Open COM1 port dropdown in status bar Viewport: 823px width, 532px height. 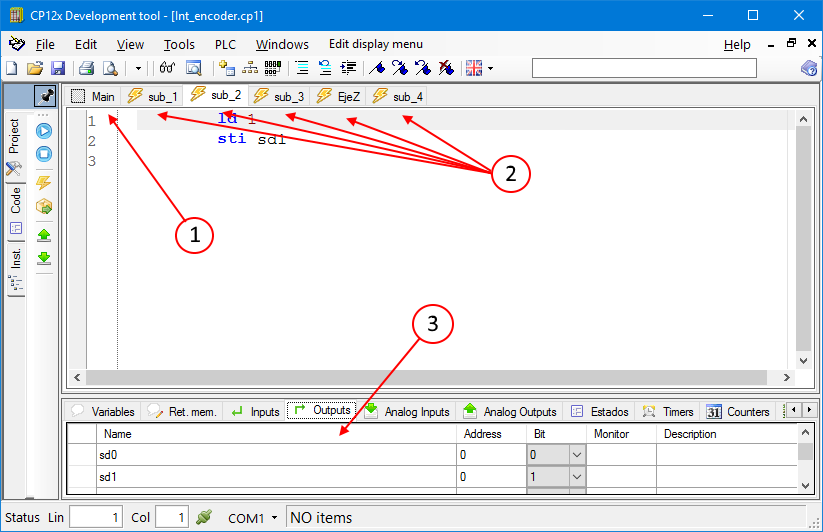click(274, 518)
